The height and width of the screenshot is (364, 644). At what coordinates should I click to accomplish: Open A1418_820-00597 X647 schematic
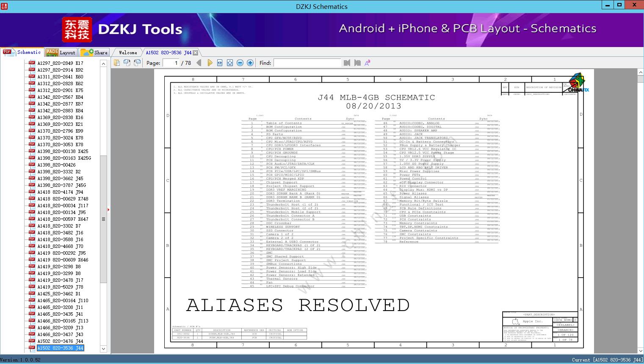tap(63, 219)
